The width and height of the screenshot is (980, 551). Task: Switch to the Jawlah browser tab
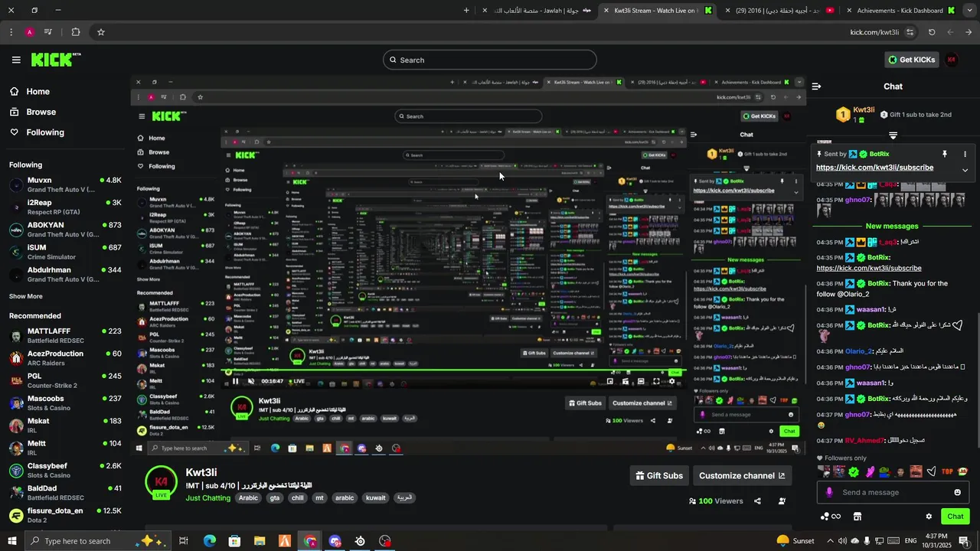click(x=536, y=11)
